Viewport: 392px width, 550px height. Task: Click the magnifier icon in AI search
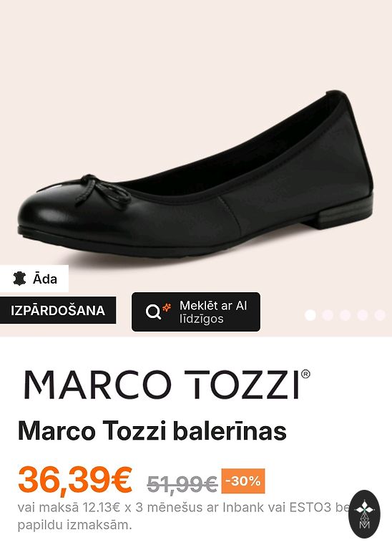(x=153, y=312)
